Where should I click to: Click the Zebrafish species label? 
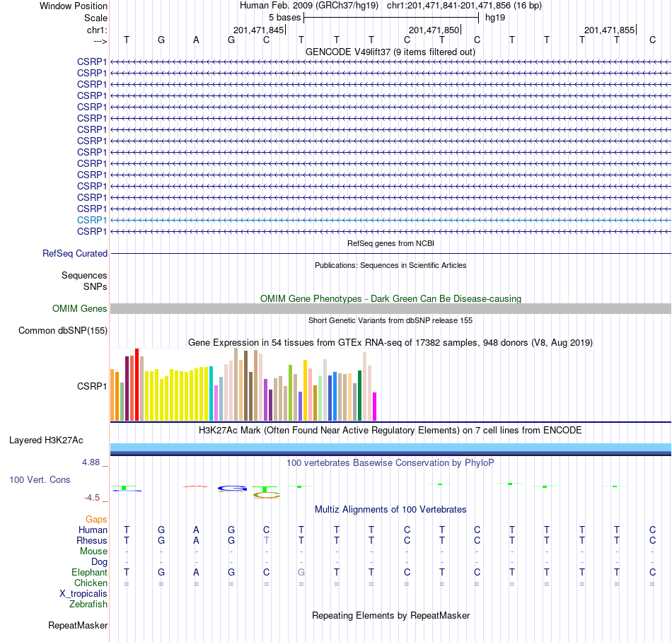coord(88,604)
